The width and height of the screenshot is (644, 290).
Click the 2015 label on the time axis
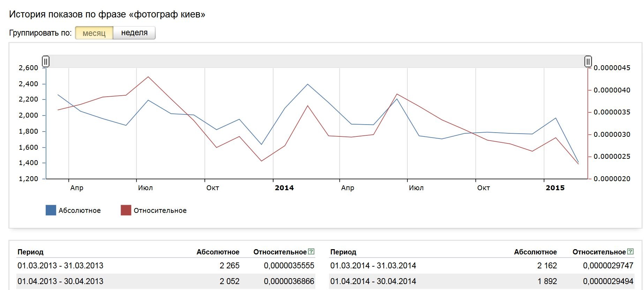555,188
